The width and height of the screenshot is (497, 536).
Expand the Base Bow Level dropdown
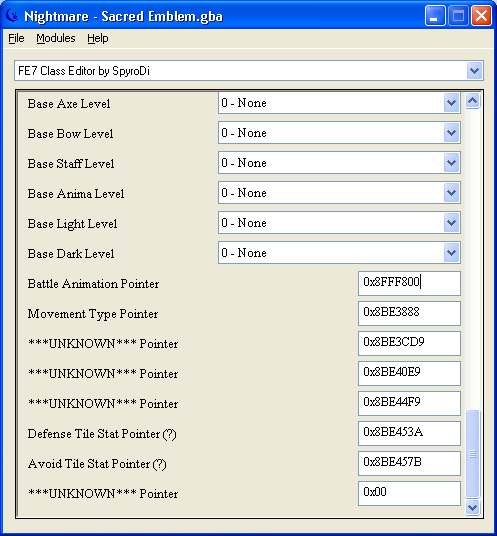[451, 133]
